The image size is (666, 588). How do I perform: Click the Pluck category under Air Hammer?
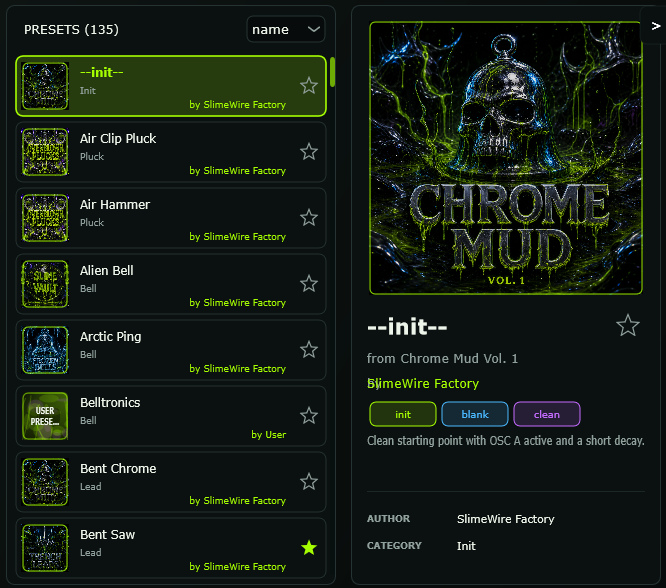pyautogui.click(x=92, y=223)
